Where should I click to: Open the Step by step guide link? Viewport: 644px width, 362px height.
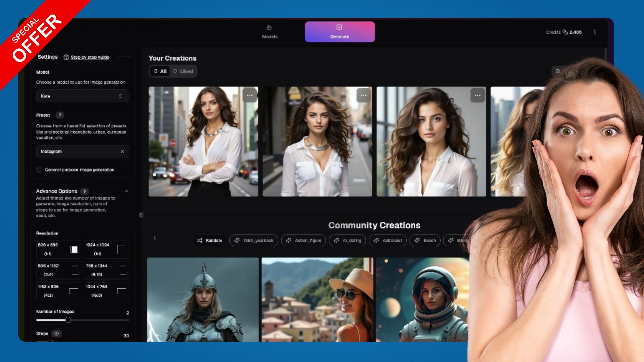(90, 57)
